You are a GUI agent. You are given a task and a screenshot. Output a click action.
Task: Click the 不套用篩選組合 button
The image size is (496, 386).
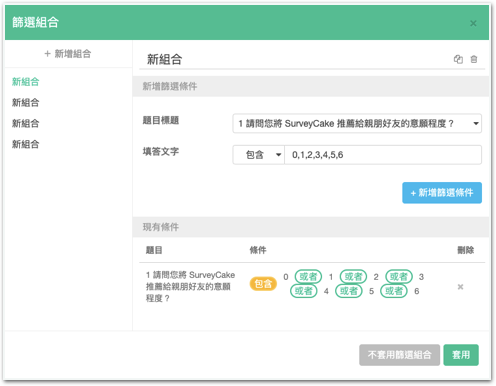pyautogui.click(x=399, y=355)
